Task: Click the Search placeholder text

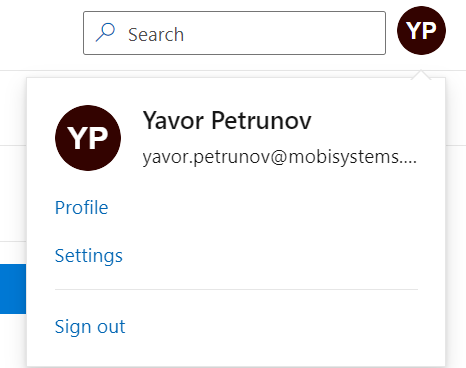Action: [x=156, y=35]
